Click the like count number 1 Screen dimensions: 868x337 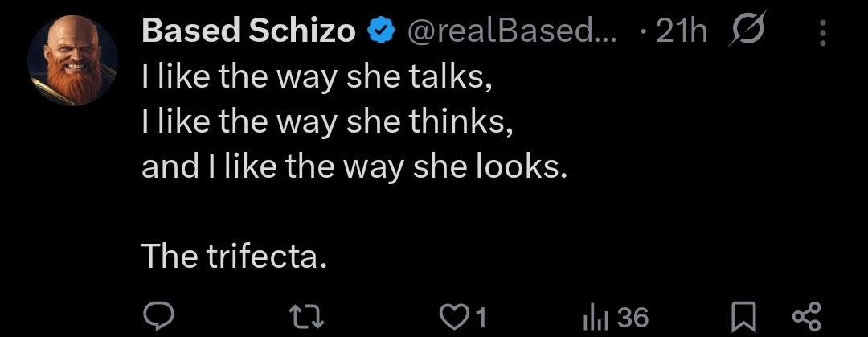[481, 318]
